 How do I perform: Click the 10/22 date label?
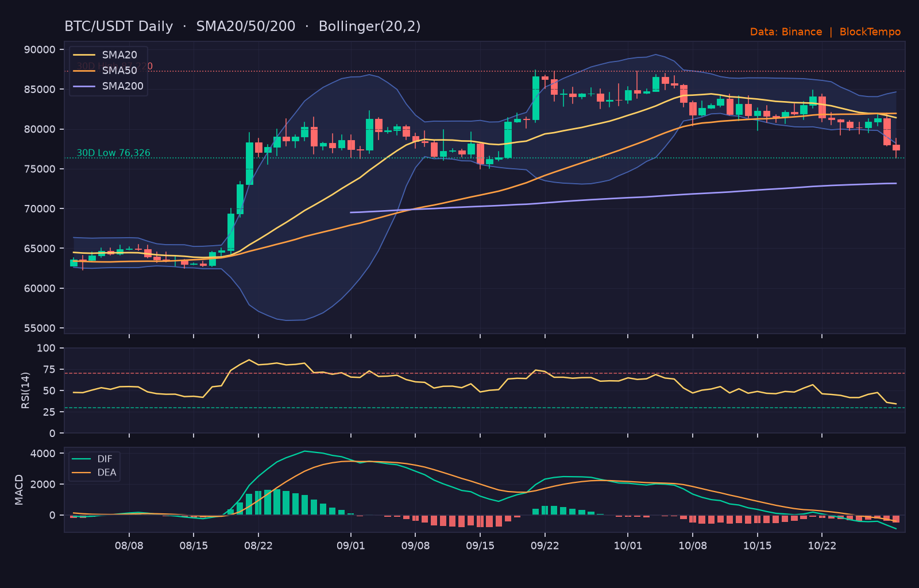click(822, 546)
